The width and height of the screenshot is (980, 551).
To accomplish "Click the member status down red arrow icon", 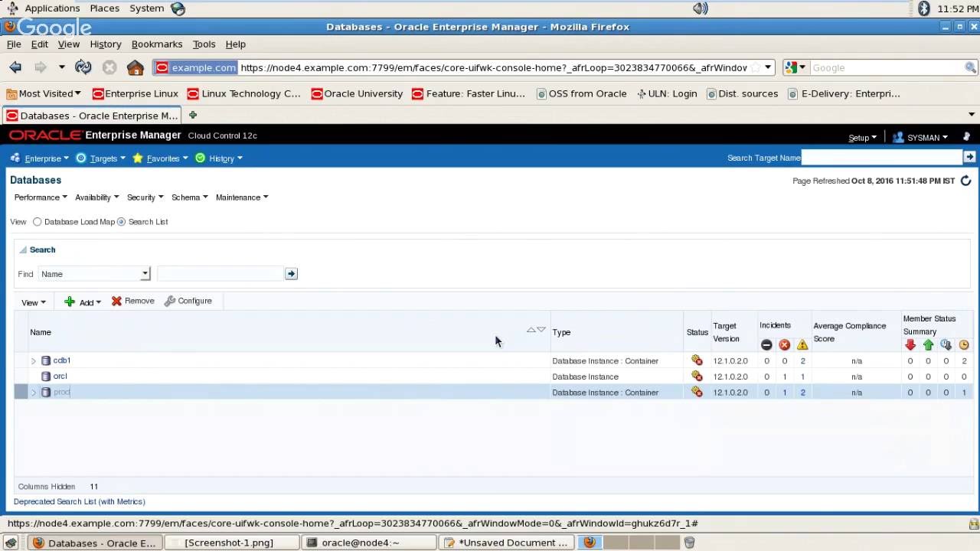I will tap(910, 345).
